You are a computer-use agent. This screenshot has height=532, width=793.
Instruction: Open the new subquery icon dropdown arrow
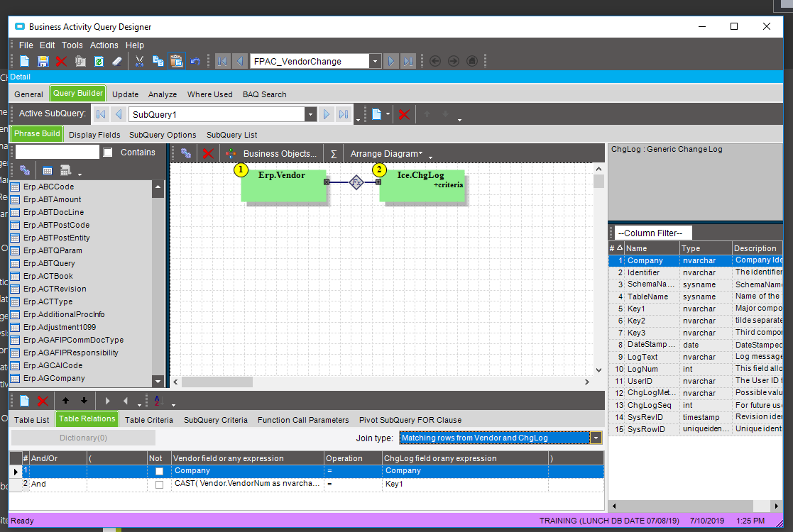tap(388, 114)
